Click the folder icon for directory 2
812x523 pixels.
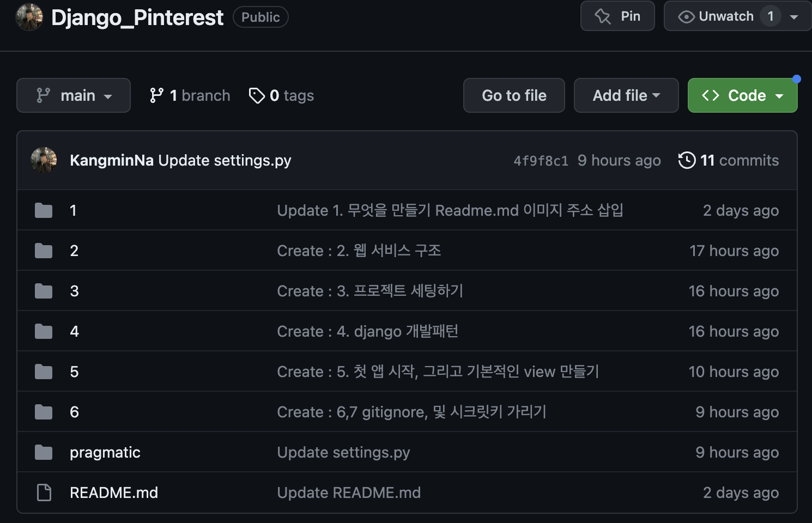coord(44,251)
